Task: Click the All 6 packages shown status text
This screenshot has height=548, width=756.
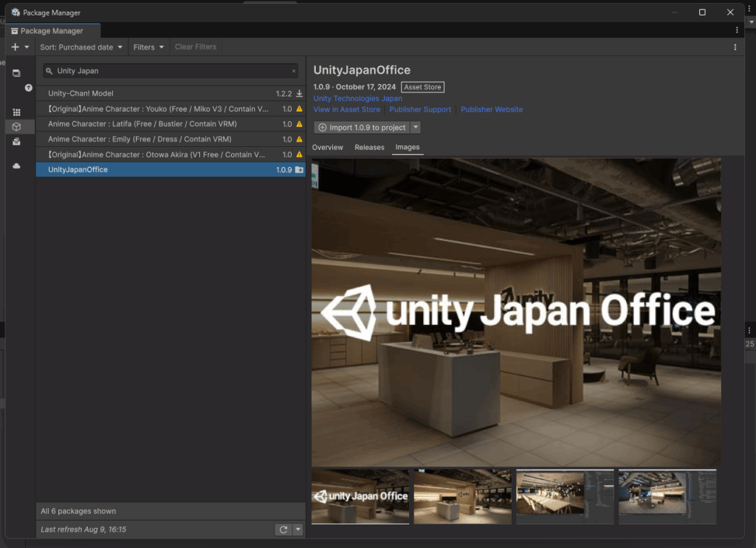Action: pyautogui.click(x=78, y=511)
